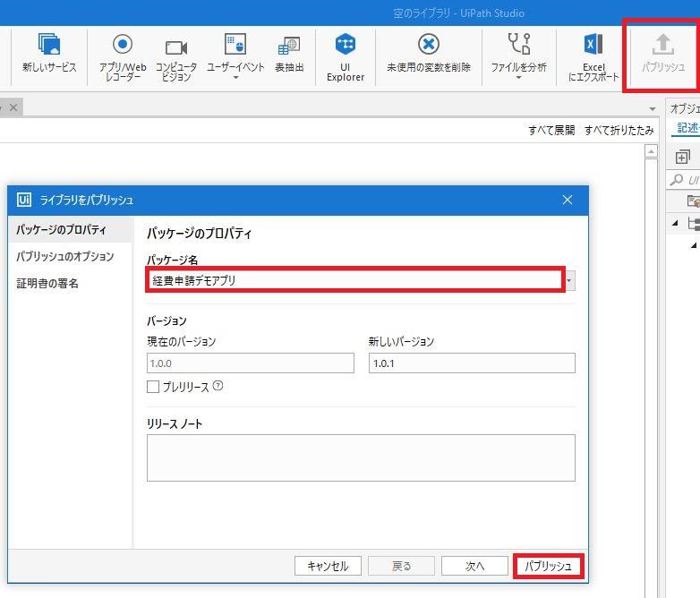The height and width of the screenshot is (598, 700).
Task: Launch 表抽出 tool
Action: point(289,53)
